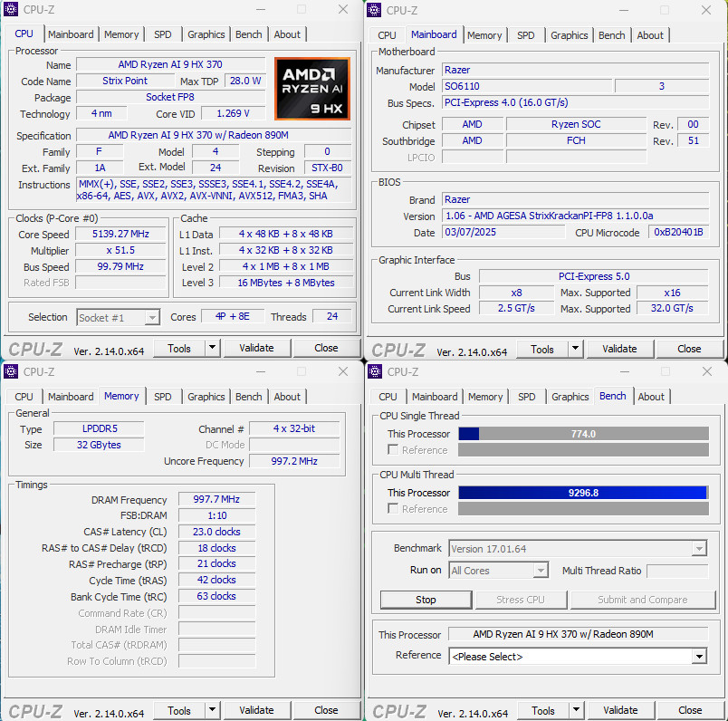Click DRAM Frequency value 997.7 MHz
The width and height of the screenshot is (728, 721).
click(x=216, y=499)
